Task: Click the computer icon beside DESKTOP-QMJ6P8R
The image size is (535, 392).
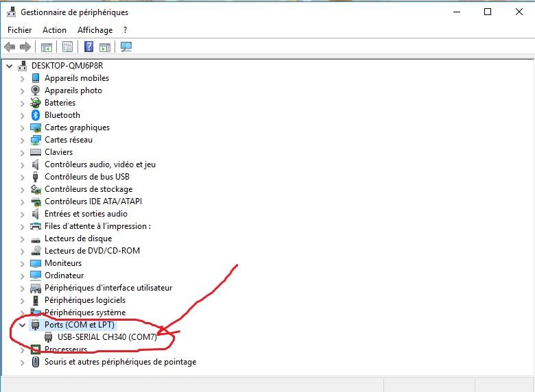Action: pos(23,65)
